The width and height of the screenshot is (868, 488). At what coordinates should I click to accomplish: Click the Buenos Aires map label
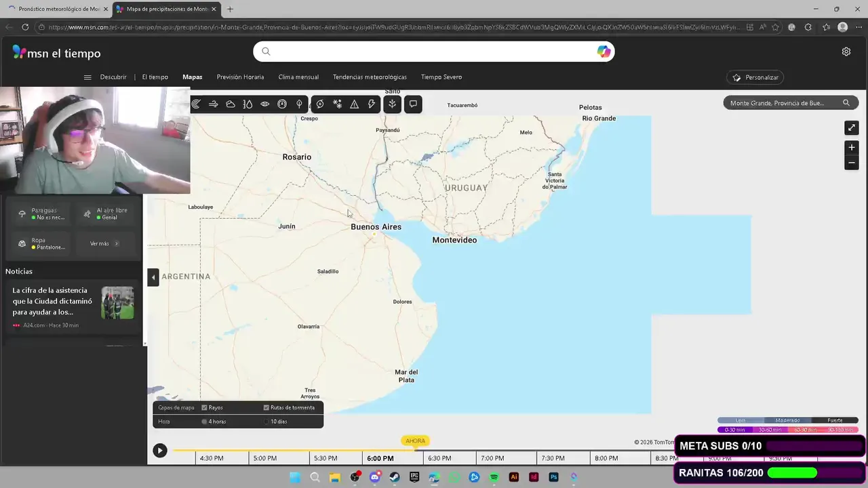pos(376,227)
